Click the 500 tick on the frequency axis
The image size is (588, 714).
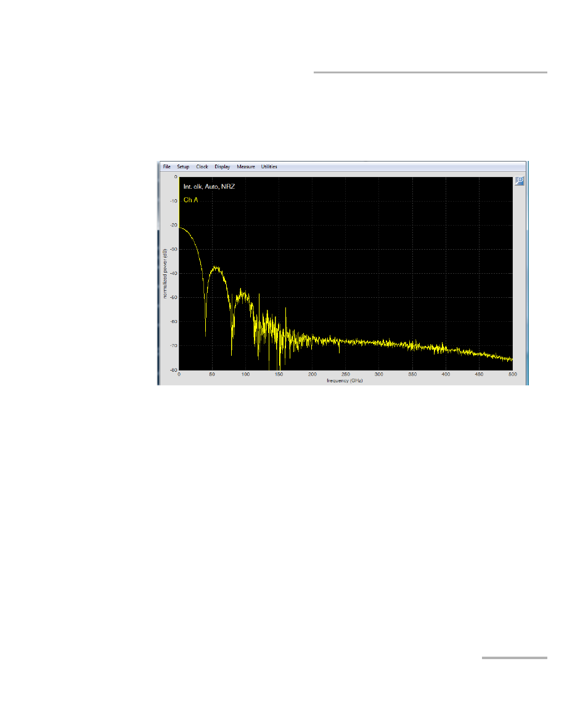tap(512, 374)
